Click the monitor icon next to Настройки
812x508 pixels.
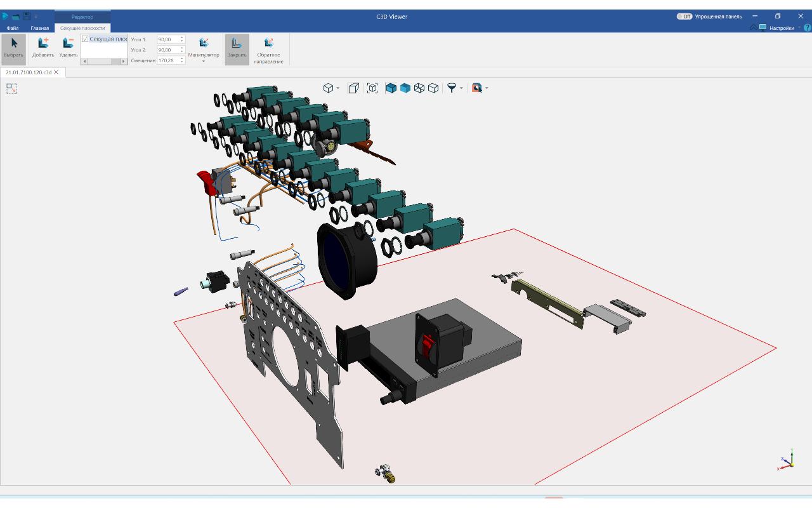click(763, 28)
